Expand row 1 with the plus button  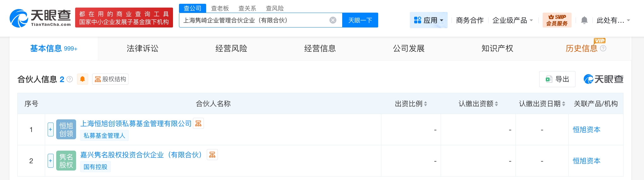(51, 129)
